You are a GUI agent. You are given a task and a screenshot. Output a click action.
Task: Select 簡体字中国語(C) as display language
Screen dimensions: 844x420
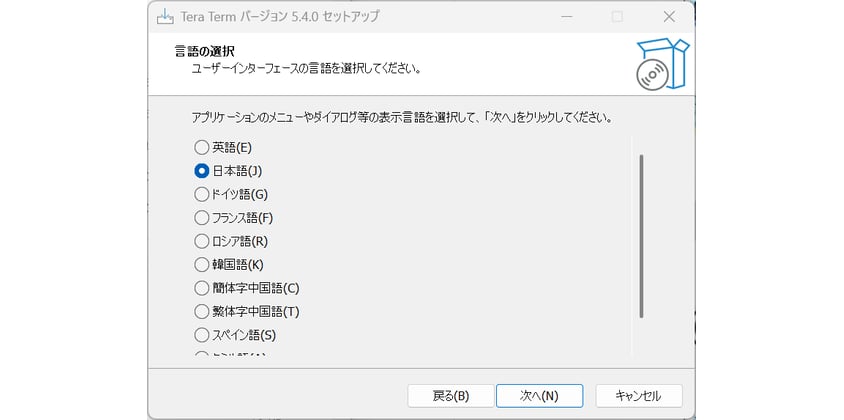[x=202, y=288]
